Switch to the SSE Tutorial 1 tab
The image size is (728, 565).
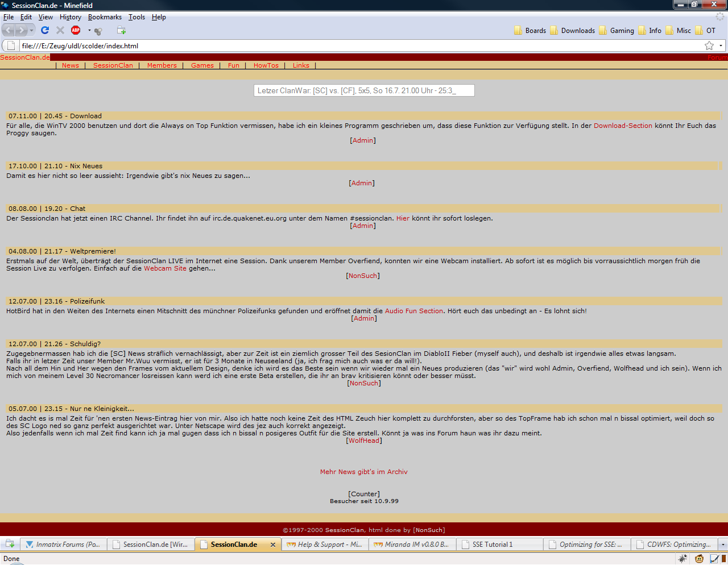[493, 545]
